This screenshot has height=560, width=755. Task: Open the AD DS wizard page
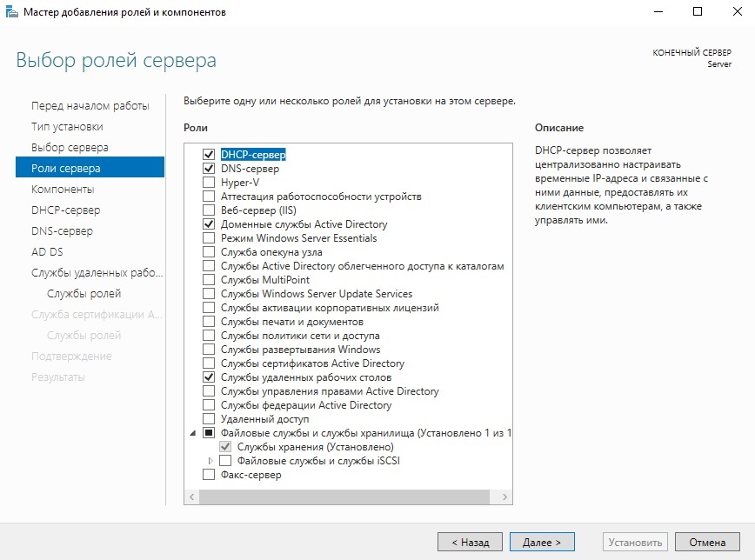tap(47, 252)
